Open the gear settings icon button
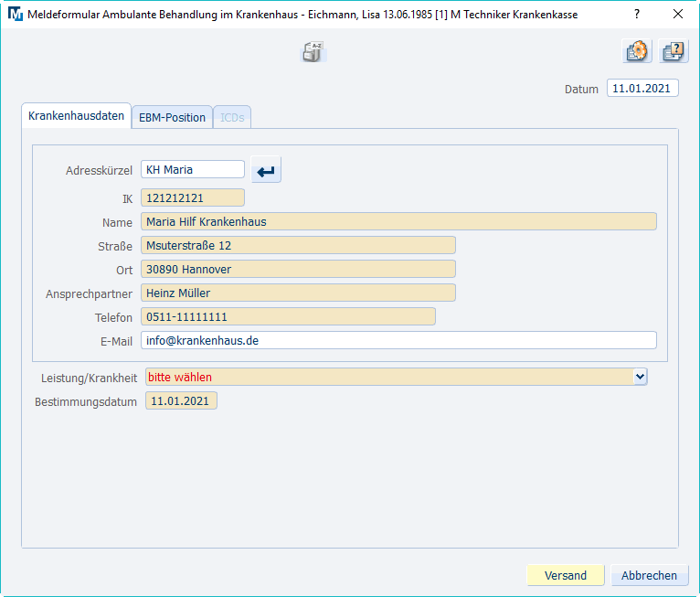This screenshot has width=700, height=597. pos(637,52)
